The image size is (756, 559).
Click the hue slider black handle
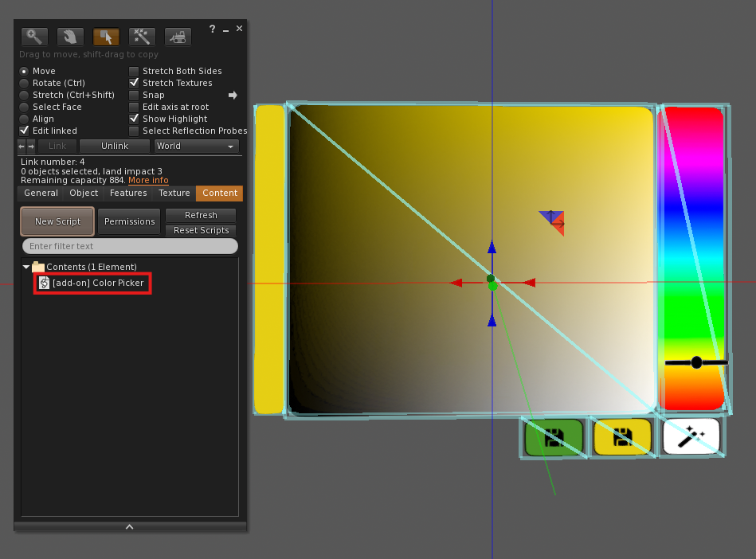click(696, 362)
